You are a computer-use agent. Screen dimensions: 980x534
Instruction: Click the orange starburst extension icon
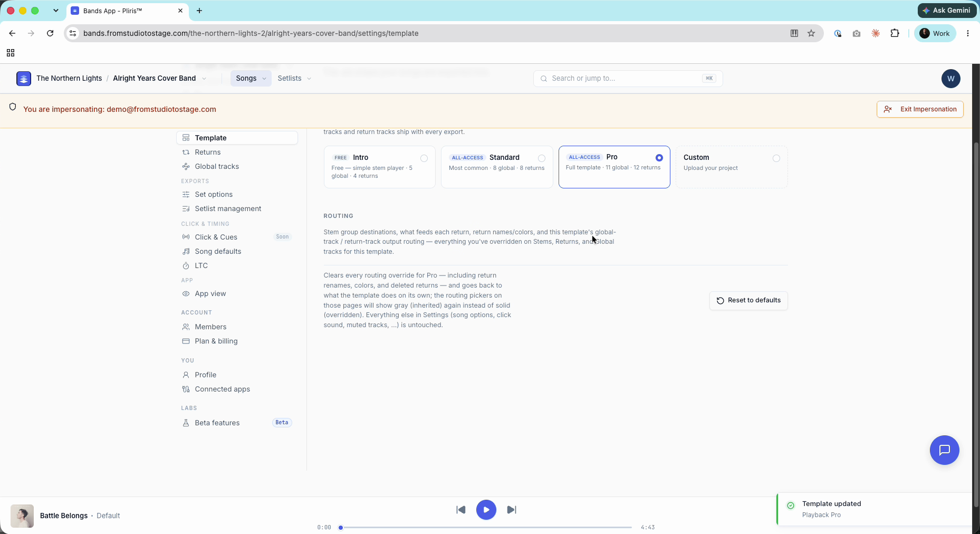click(x=876, y=33)
